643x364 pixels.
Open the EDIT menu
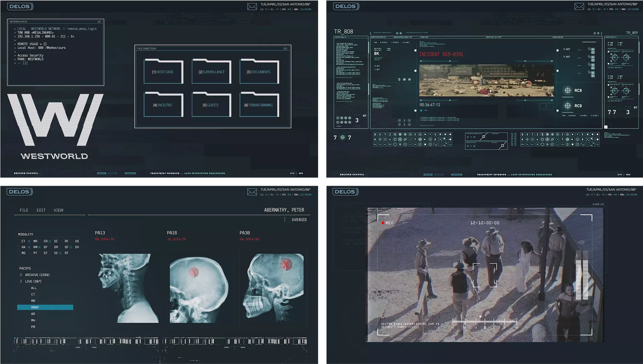(41, 210)
